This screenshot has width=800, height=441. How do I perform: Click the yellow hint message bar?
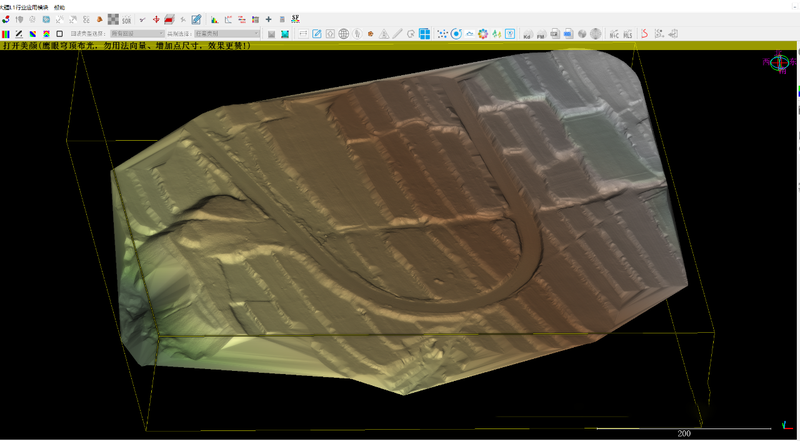click(398, 46)
